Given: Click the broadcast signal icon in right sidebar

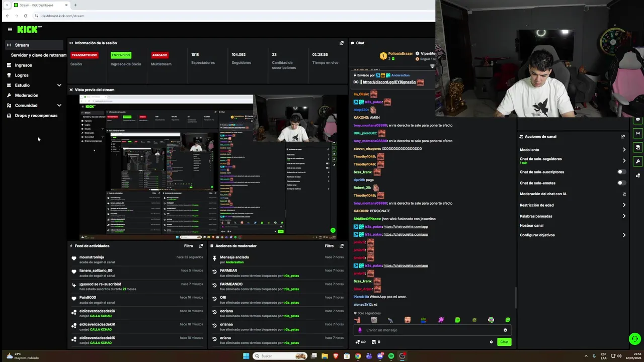Looking at the screenshot, I should pyautogui.click(x=638, y=133).
